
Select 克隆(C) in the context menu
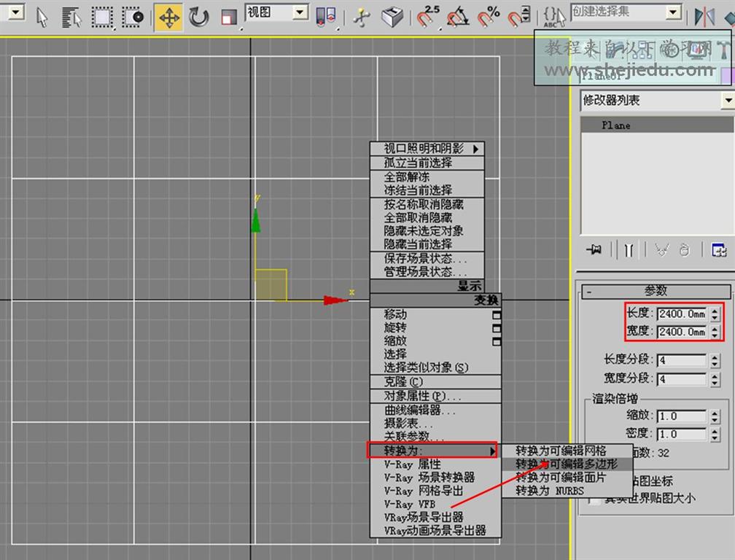coord(403,382)
